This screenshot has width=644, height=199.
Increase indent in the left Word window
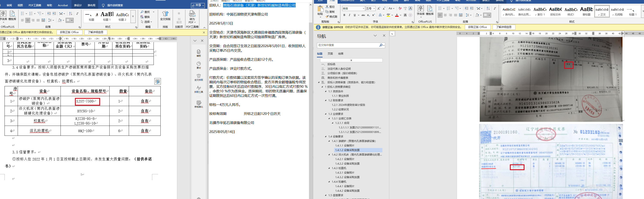pyautogui.click(x=54, y=14)
